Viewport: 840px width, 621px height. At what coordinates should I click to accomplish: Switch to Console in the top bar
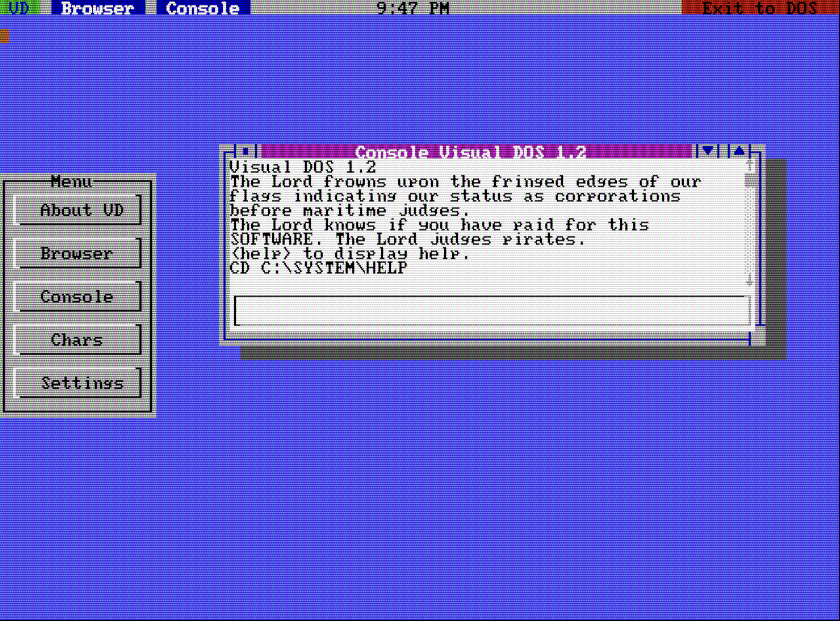pos(203,7)
